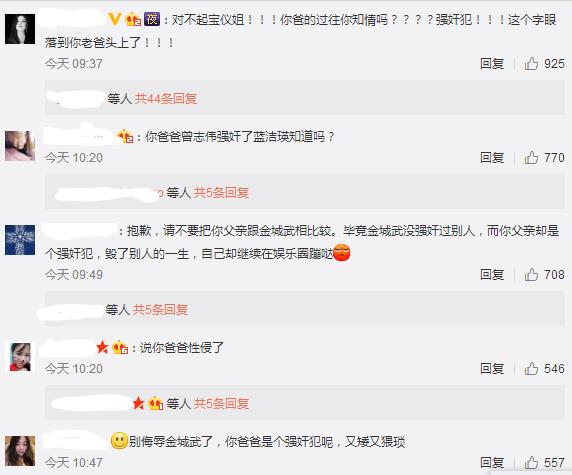This screenshot has height=475, width=572.
Task: Open first commenter's black-and-white avatar
Action: tap(20, 29)
